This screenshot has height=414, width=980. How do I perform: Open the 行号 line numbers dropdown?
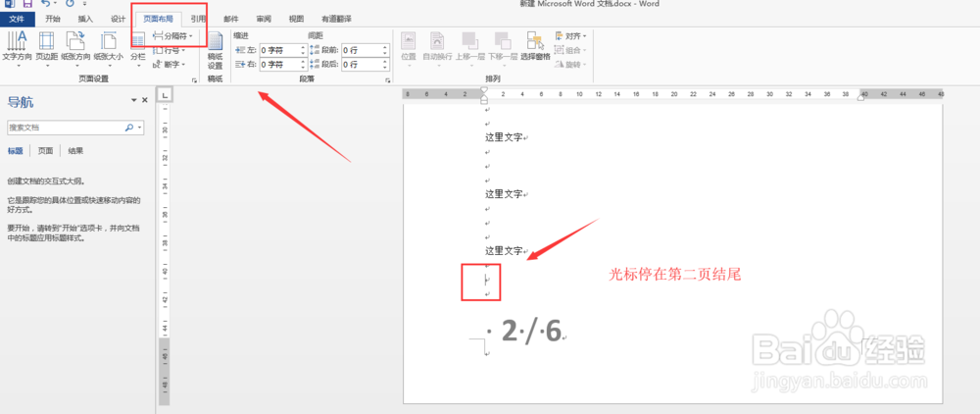click(x=170, y=50)
